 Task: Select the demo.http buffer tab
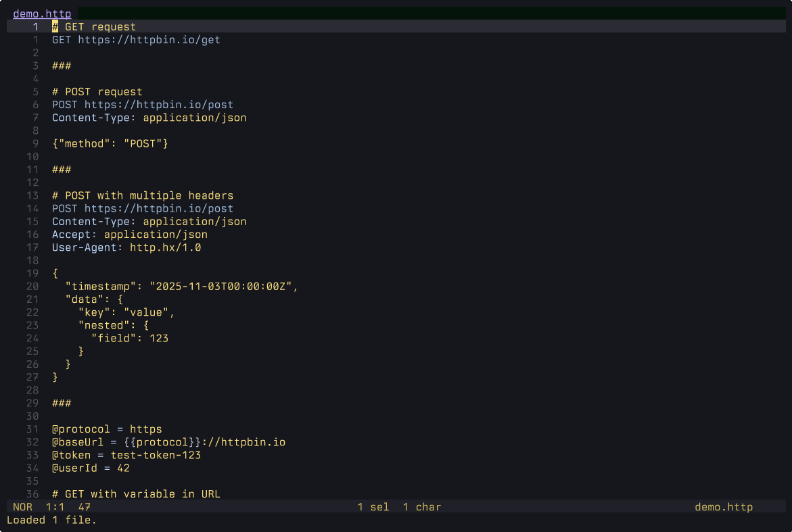[42, 14]
